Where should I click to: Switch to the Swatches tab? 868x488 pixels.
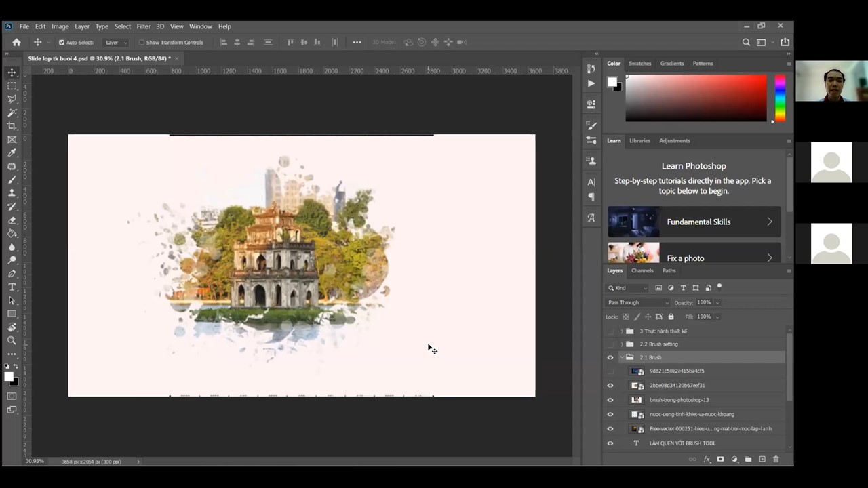coord(640,63)
